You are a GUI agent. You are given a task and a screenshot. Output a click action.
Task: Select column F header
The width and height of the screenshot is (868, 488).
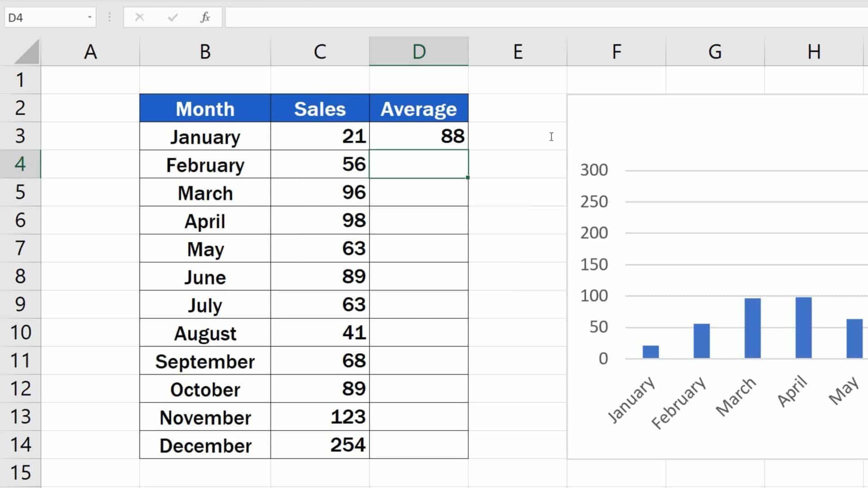pos(616,51)
